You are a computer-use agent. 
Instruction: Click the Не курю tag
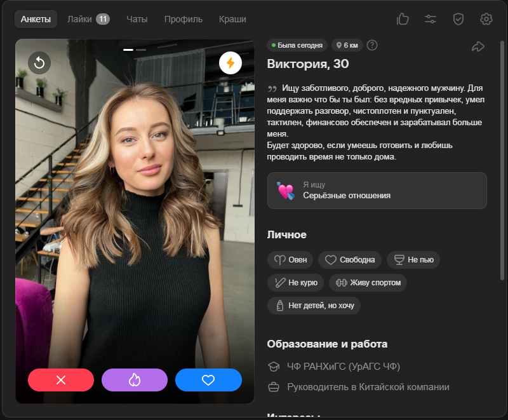pos(296,283)
